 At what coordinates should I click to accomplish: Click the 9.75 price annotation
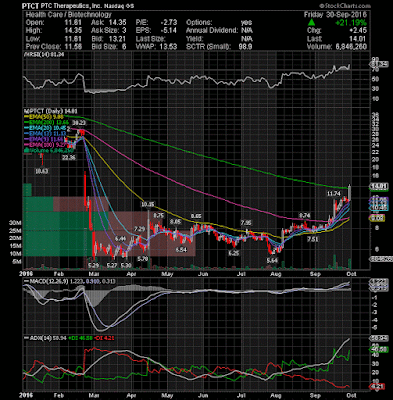point(159,216)
